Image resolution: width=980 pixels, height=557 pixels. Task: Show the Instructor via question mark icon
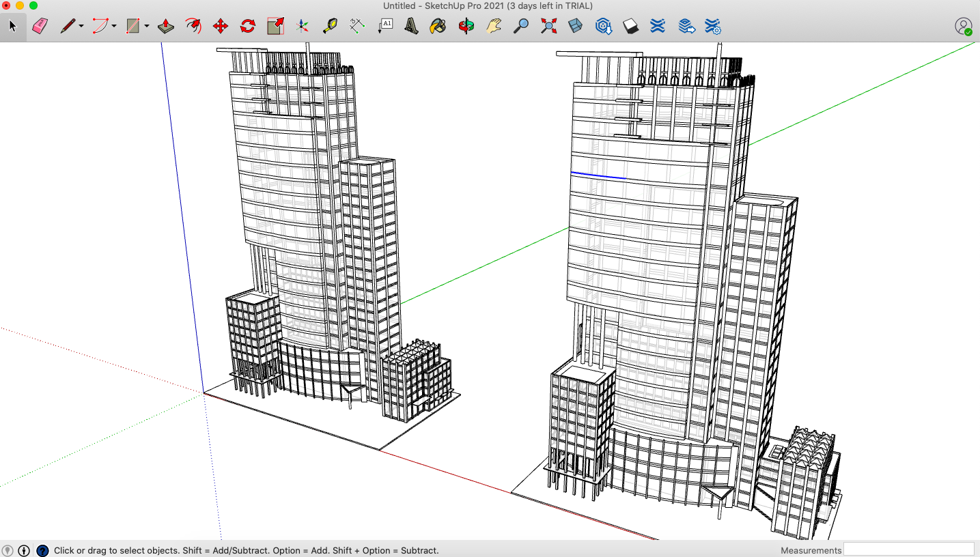click(x=42, y=550)
